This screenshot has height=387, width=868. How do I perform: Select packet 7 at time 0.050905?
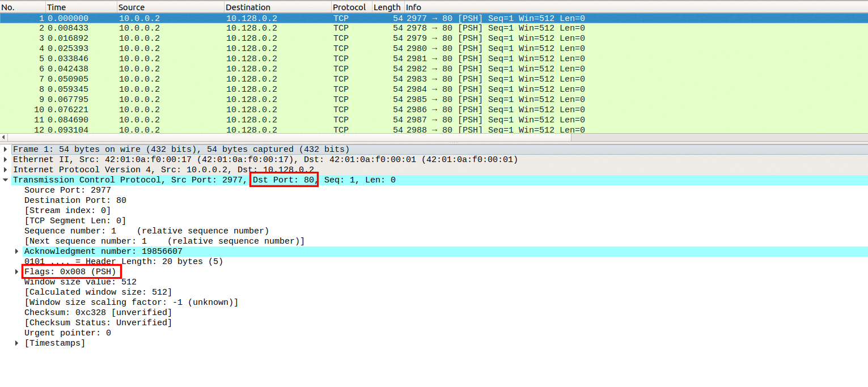[434, 79]
